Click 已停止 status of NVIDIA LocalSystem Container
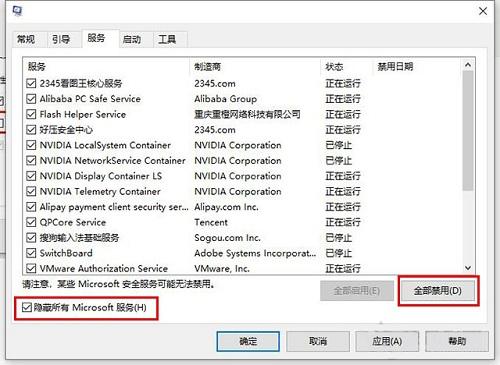 tap(339, 145)
